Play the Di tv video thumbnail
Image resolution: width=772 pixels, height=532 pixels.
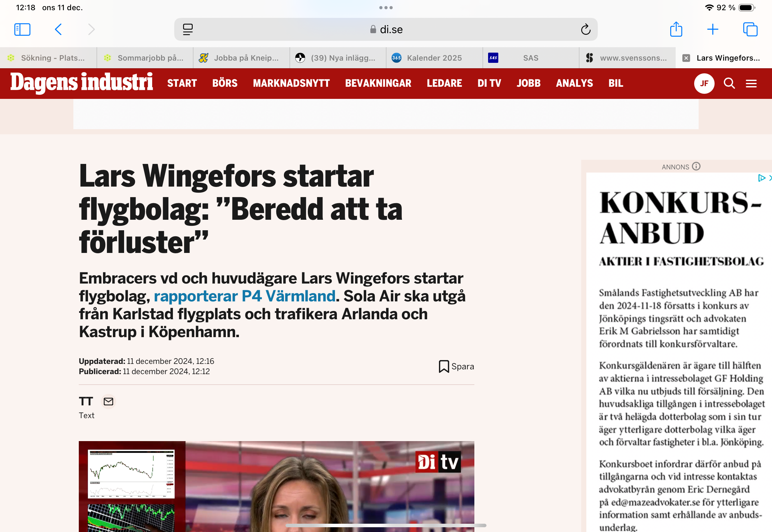coord(276,487)
